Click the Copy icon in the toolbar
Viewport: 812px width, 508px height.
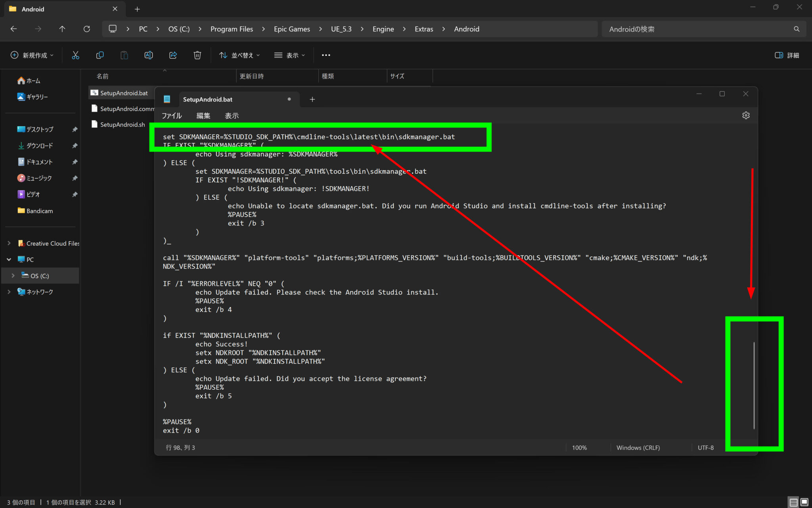100,55
